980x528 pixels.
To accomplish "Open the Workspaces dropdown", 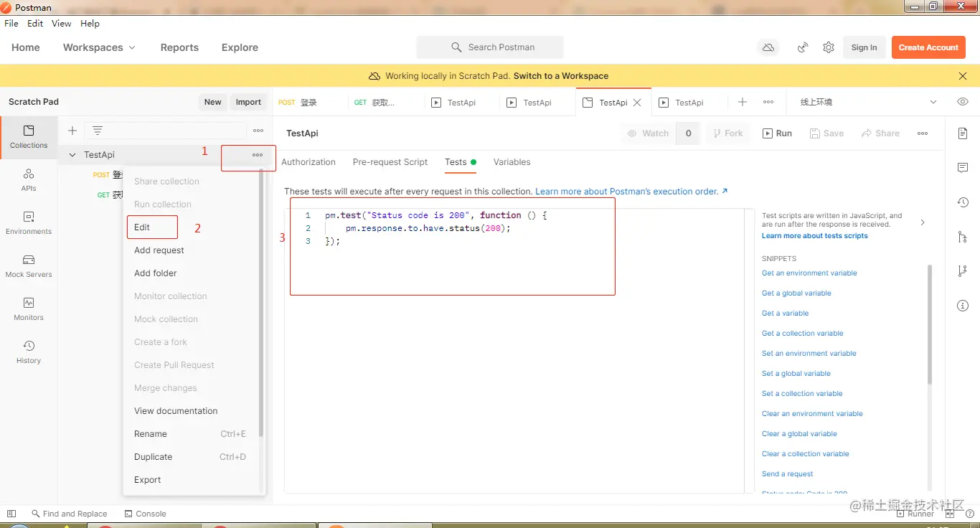I will 99,47.
